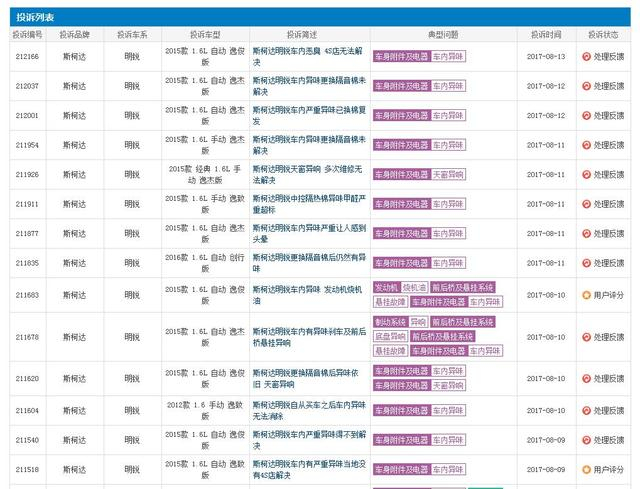
Task: Click orange 用户评分 icon for complaint 211518
Action: click(x=587, y=469)
